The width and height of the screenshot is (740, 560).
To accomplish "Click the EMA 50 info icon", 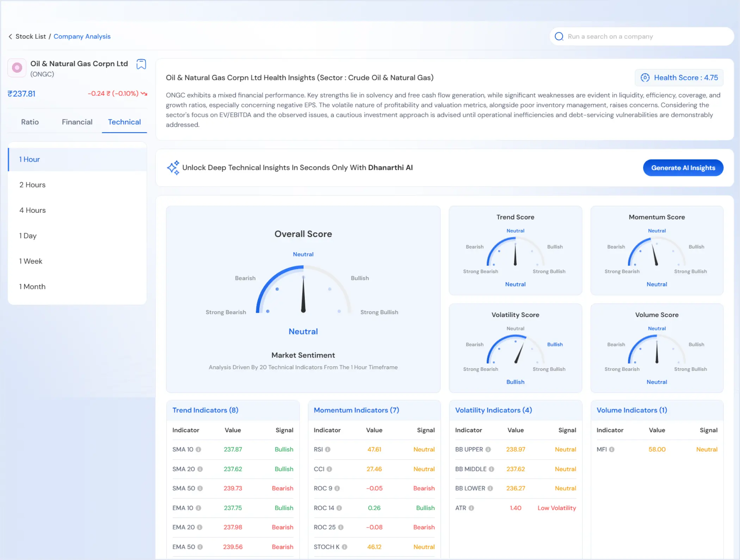I will [200, 547].
